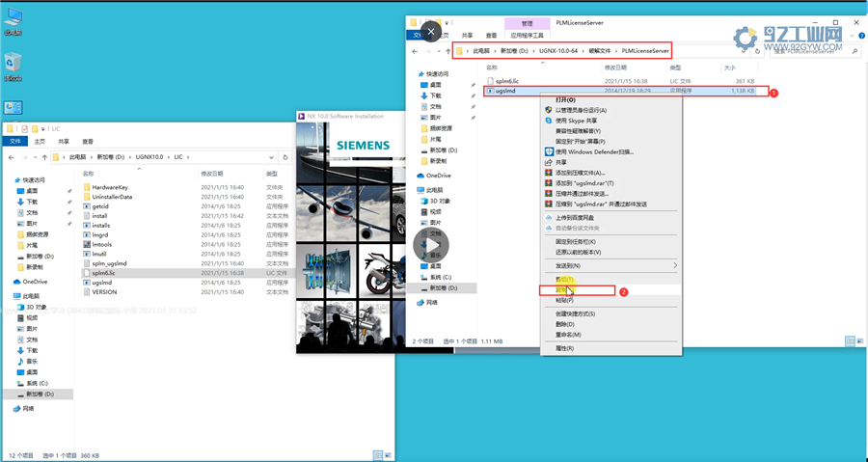Image resolution: width=868 pixels, height=462 pixels.
Task: Open recent locations dropdown in PLMLicenseServer window
Action: (x=439, y=51)
